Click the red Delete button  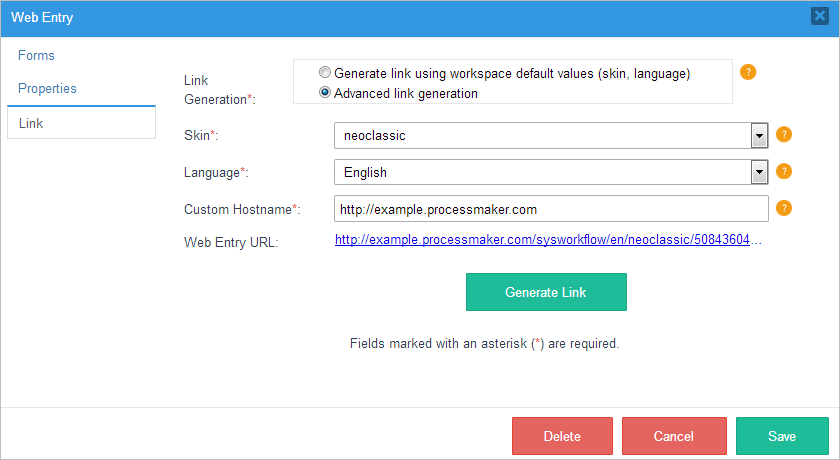(x=562, y=436)
